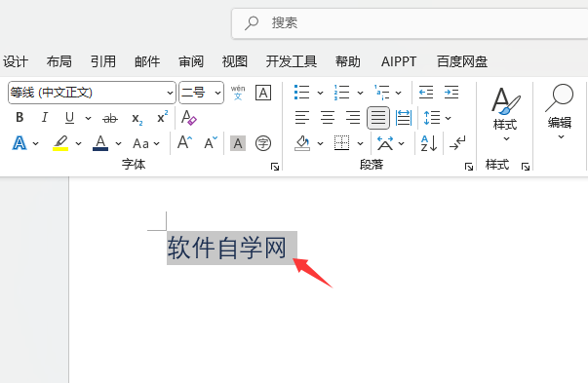Open 开发工具 tab
This screenshot has height=383, width=588.
[292, 61]
